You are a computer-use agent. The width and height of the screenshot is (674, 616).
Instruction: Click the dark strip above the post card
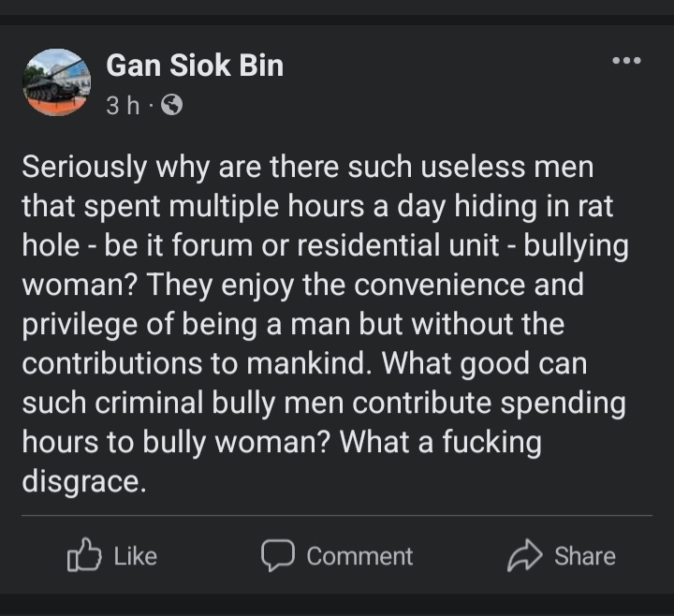[x=337, y=11]
